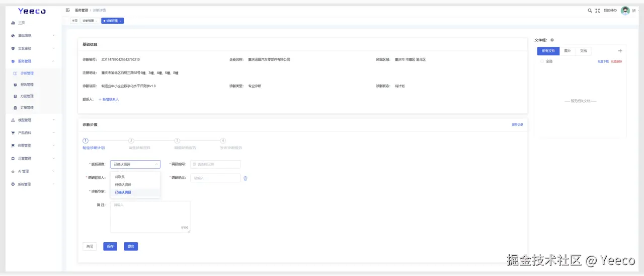Expand the 运营管理 menu chevron

54,159
